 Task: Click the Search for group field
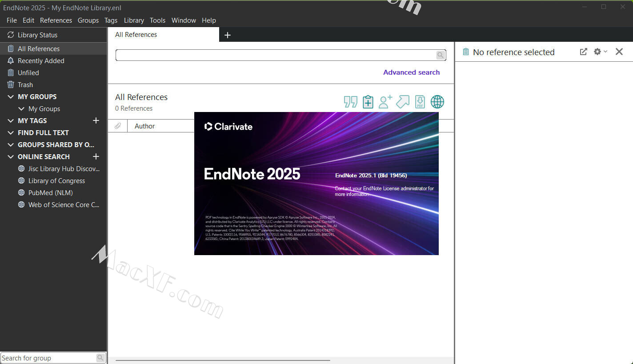48,358
